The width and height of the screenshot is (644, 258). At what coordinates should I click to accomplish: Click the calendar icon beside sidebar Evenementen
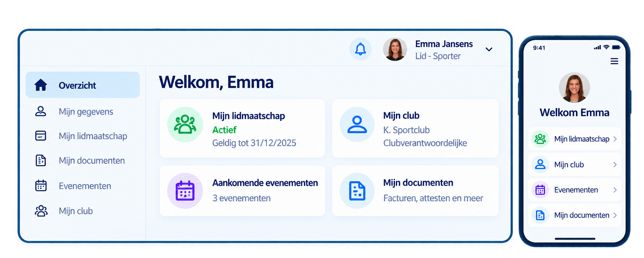coord(41,185)
